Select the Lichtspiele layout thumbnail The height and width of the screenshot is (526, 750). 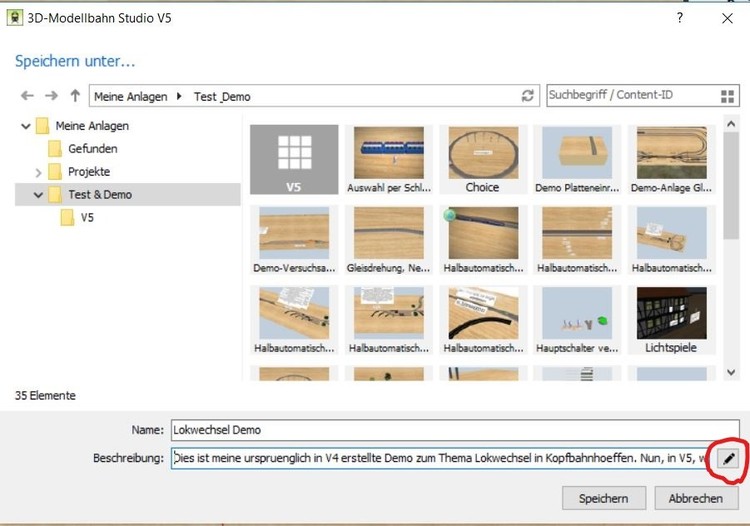(672, 321)
